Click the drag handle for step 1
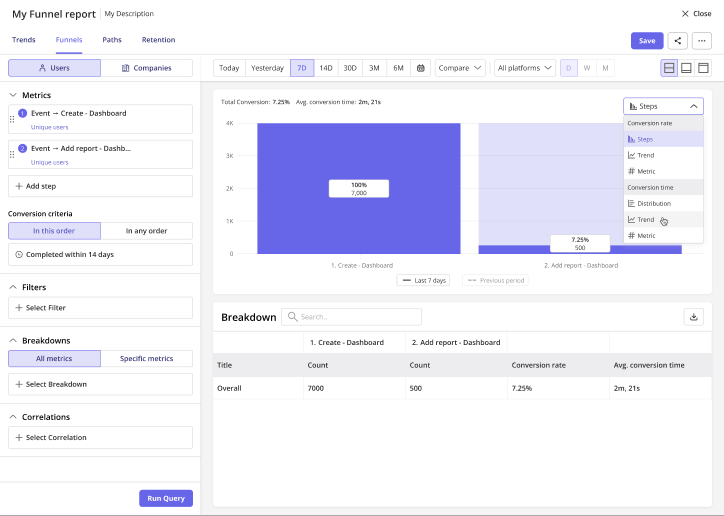Viewport: 724px width, 516px height. [x=12, y=119]
